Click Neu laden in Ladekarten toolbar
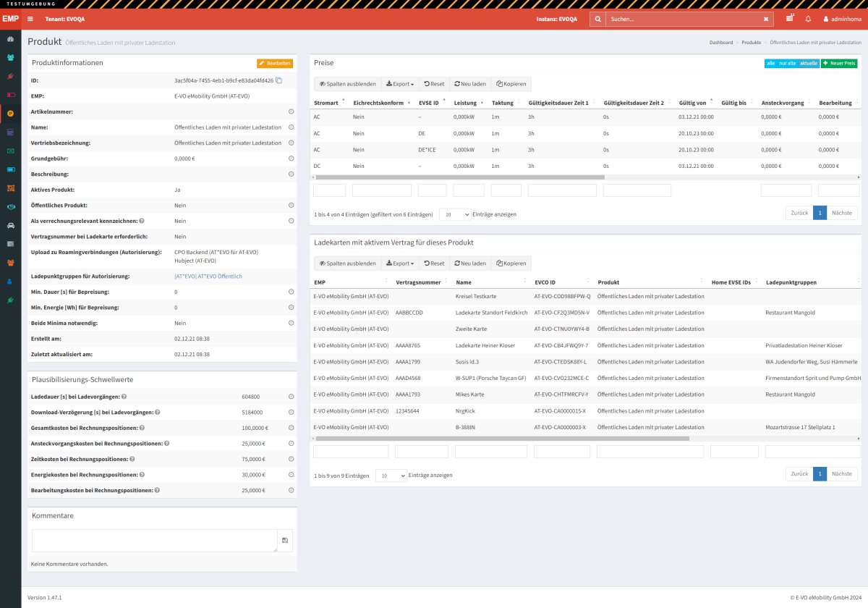Viewport: 868px width, 608px height. pos(470,263)
